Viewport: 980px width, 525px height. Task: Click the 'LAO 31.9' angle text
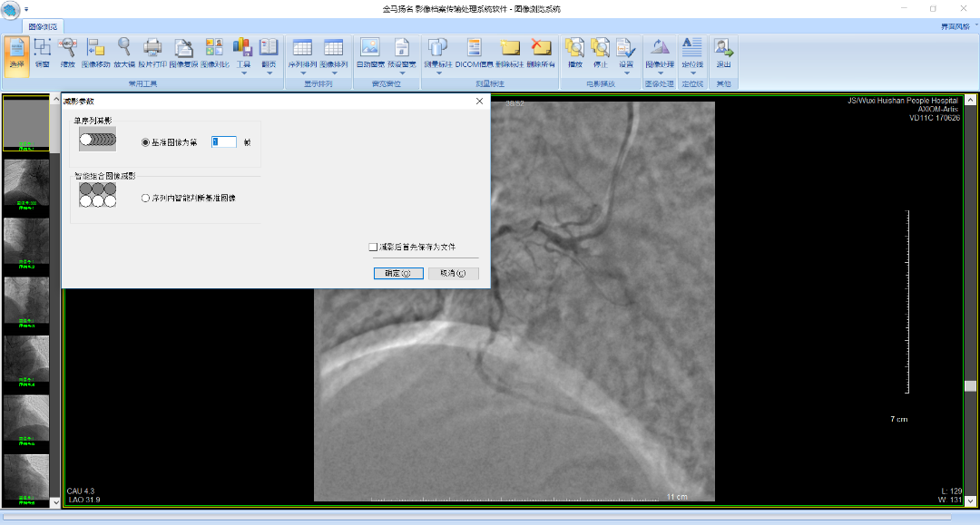[83, 500]
